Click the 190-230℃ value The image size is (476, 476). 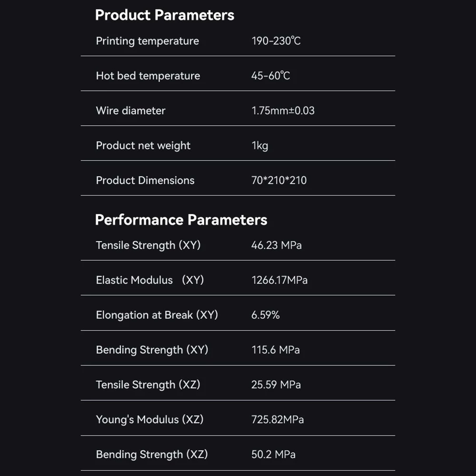[276, 41]
